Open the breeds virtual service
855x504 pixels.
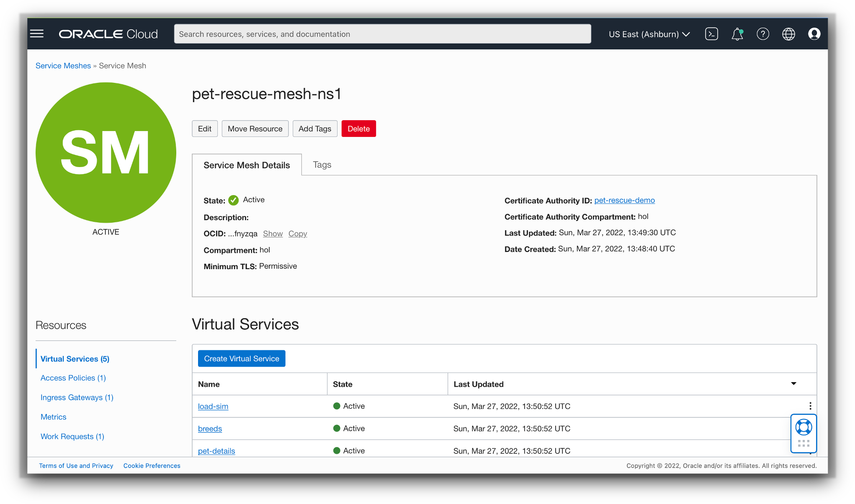click(210, 429)
